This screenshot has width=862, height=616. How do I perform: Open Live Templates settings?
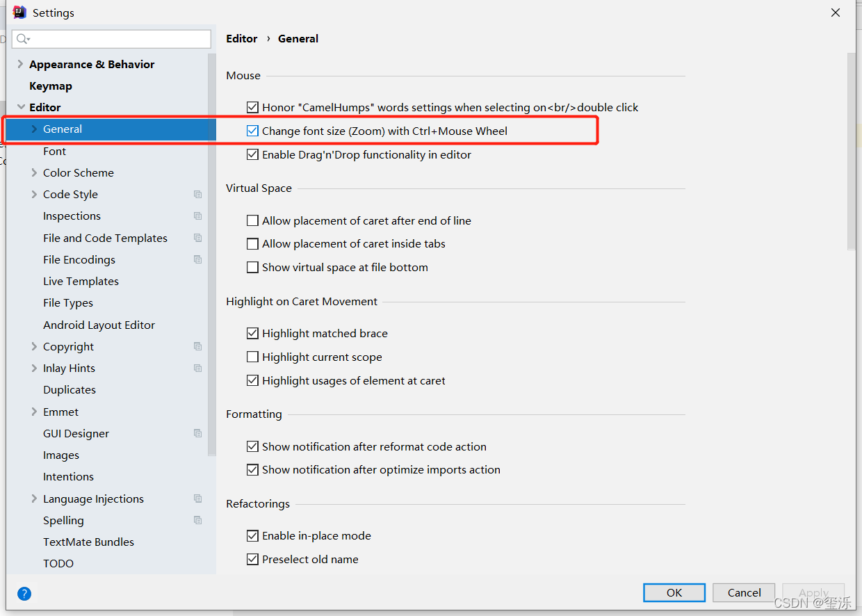pos(81,281)
